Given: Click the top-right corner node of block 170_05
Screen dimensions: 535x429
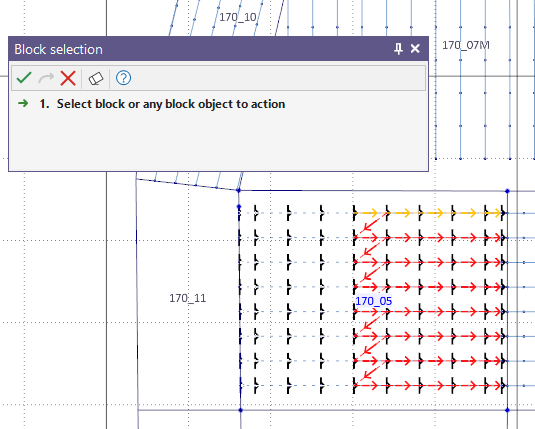Looking at the screenshot, I should 507,191.
